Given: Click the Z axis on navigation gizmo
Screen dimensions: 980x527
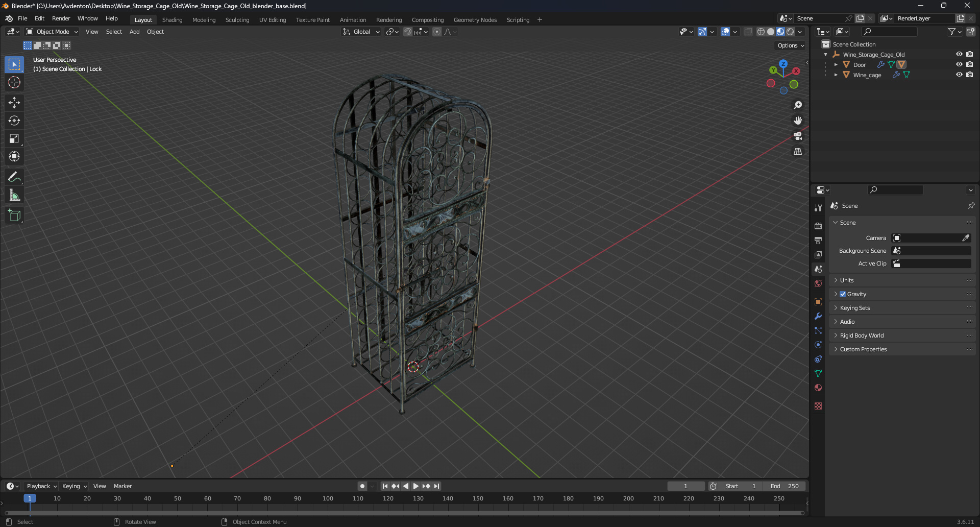Looking at the screenshot, I should [783, 64].
